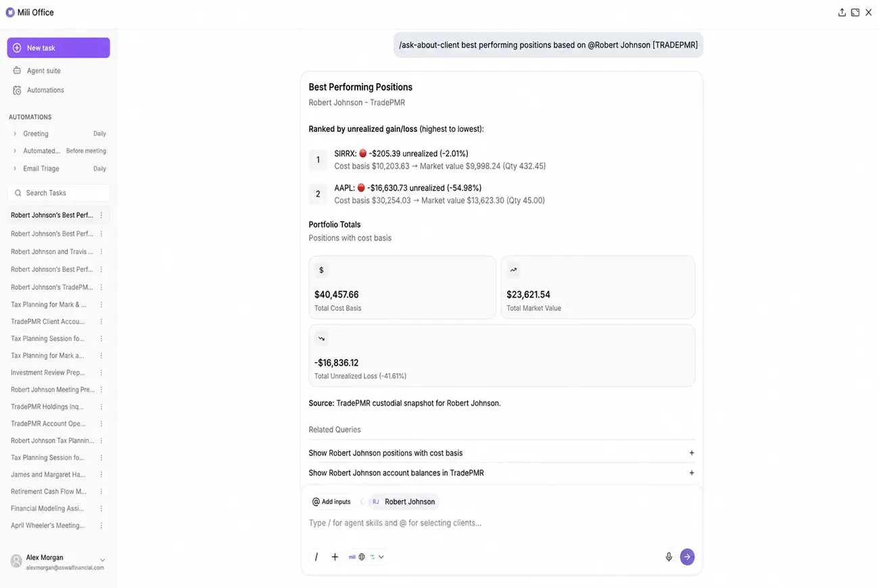Image resolution: width=879 pixels, height=588 pixels.
Task: Click the Search Tasks field
Action: (x=58, y=193)
